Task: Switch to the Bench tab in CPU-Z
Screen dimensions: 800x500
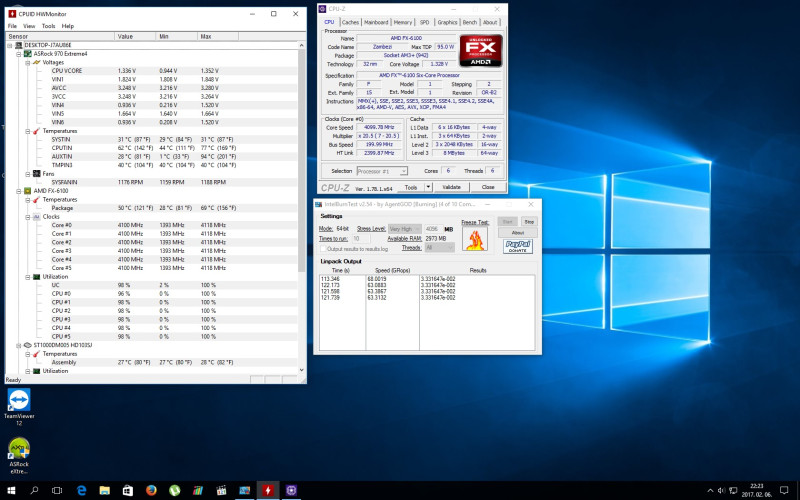Action: 470,22
